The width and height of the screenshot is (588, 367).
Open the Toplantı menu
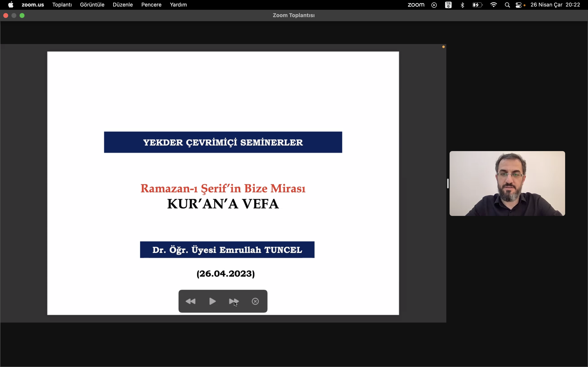[x=62, y=5]
